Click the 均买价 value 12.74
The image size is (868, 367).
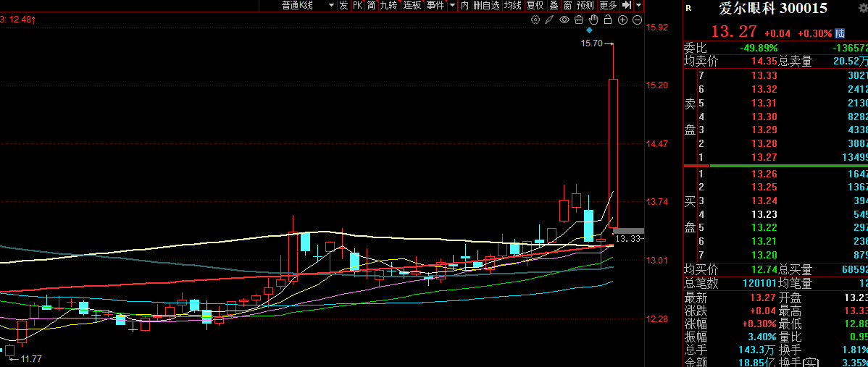(763, 271)
